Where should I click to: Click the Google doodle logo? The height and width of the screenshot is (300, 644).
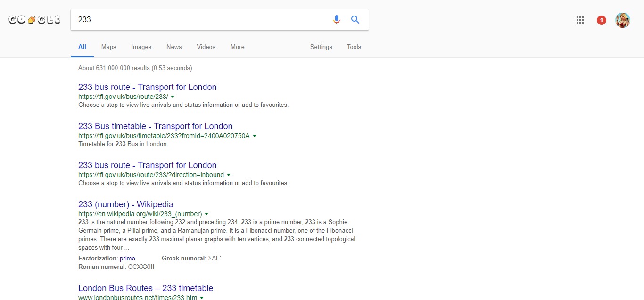pos(34,20)
